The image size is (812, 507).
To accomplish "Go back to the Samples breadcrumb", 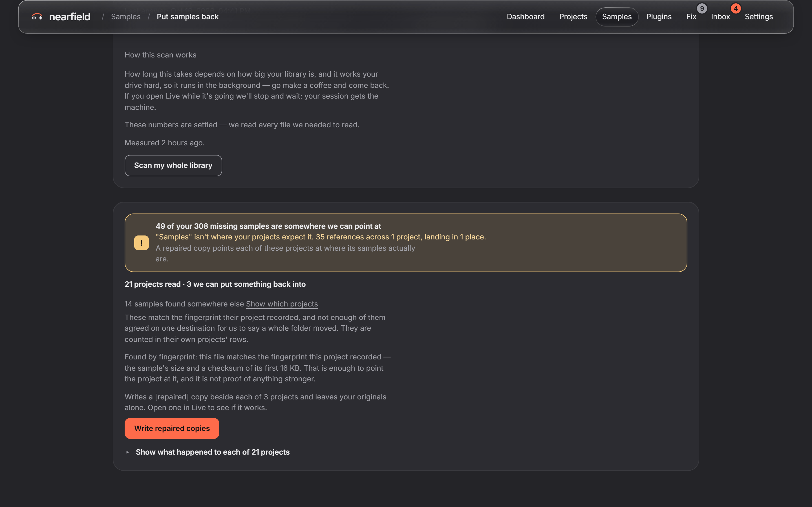I will point(126,17).
